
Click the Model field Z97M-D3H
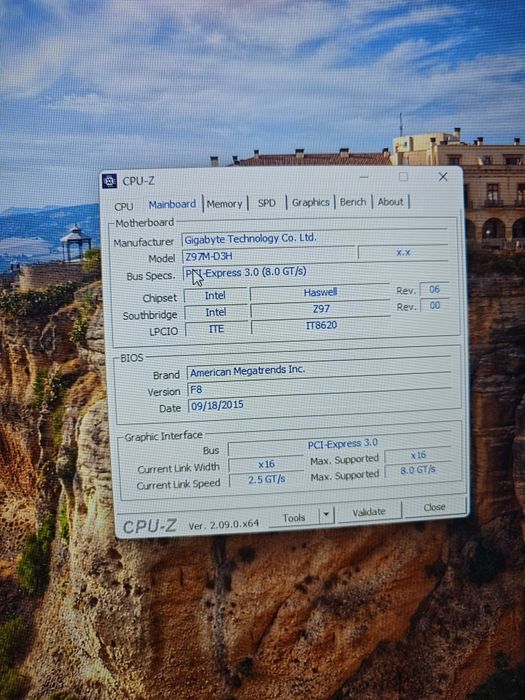[269, 255]
